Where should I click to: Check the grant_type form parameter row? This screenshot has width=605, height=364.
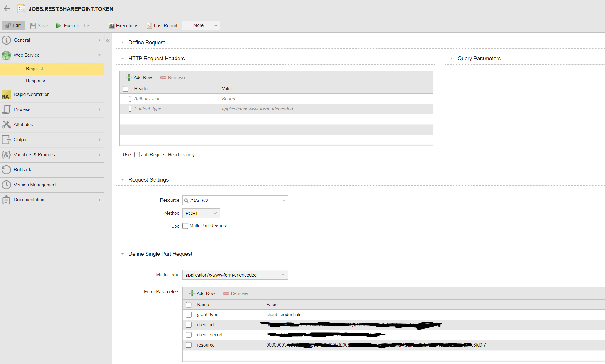189,315
